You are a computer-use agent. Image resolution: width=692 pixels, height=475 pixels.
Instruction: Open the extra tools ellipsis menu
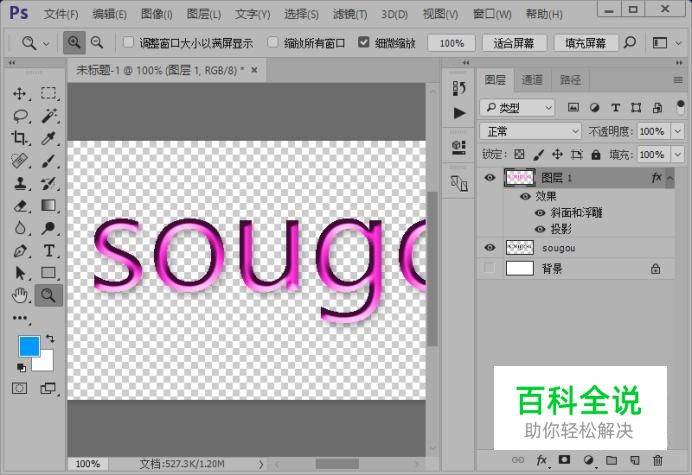20,318
